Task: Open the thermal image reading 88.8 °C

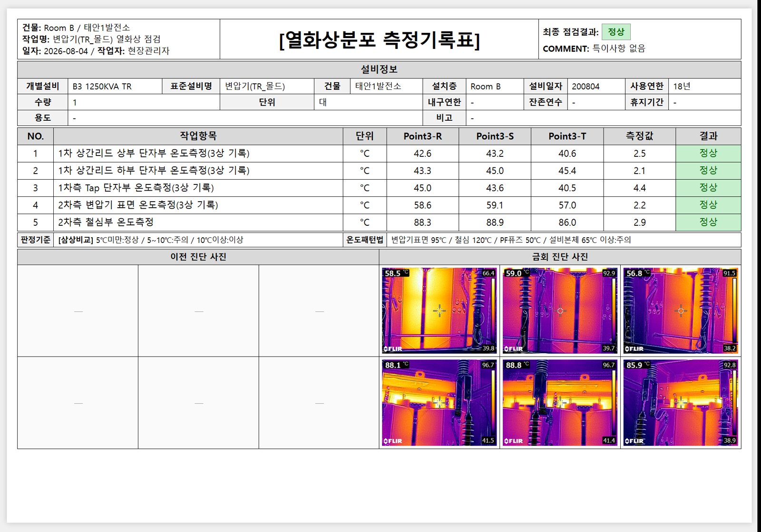Action: (560, 403)
